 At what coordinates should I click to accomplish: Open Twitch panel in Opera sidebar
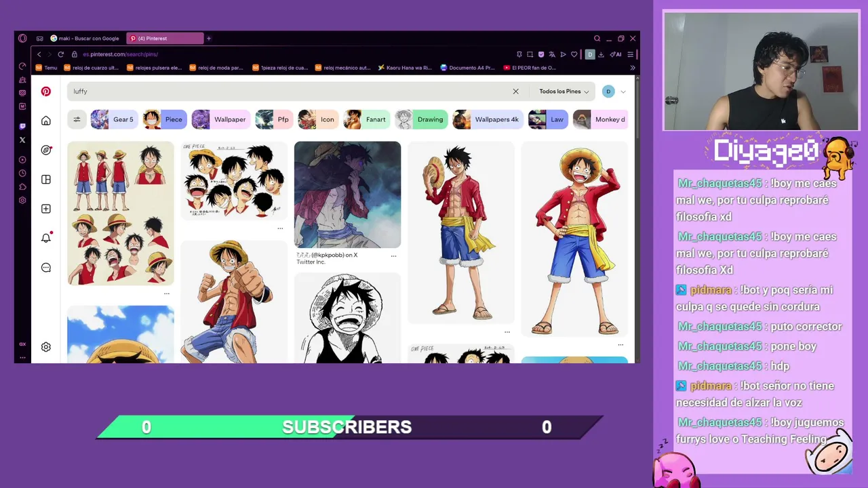point(22,126)
